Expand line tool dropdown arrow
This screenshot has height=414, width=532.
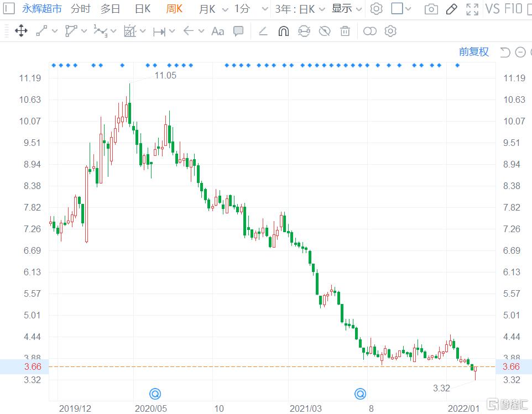point(55,31)
